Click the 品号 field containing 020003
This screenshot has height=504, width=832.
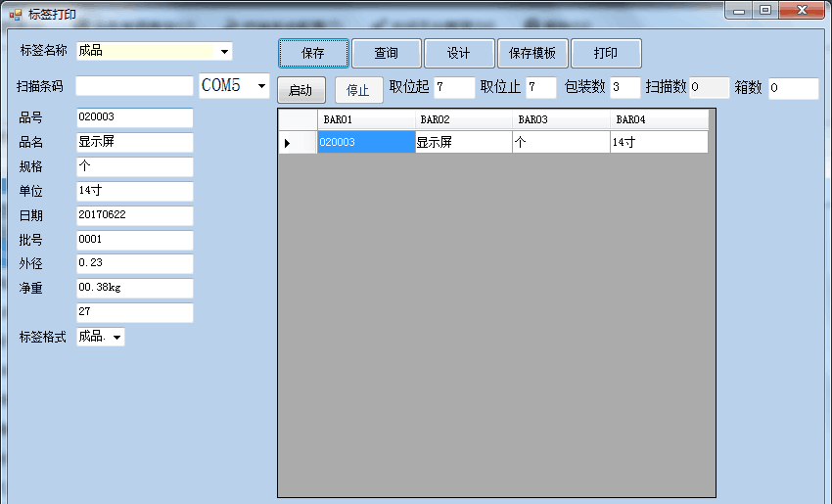click(134, 117)
